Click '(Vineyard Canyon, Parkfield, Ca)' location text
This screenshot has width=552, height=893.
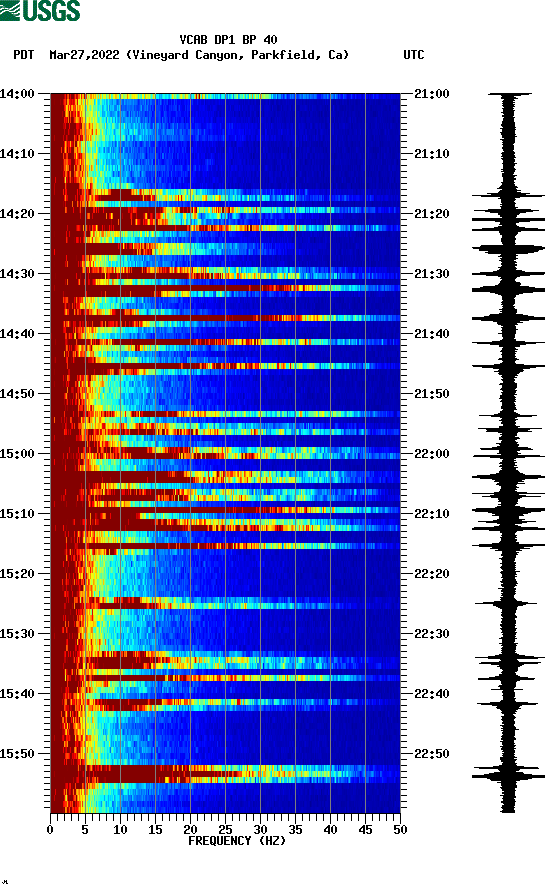click(238, 55)
